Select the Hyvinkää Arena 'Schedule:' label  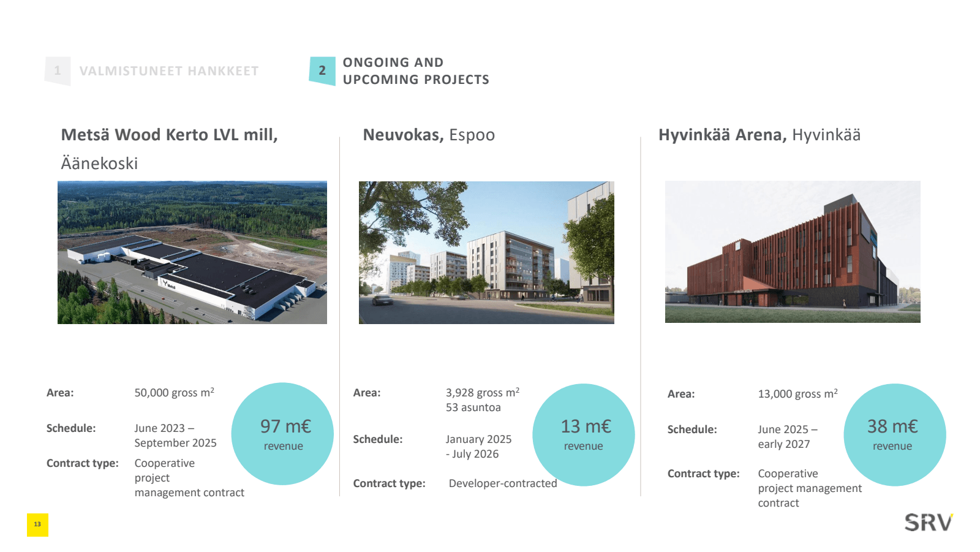click(692, 429)
